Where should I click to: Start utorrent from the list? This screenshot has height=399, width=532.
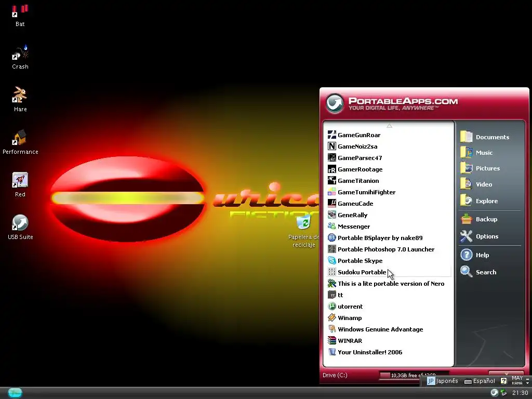(389, 307)
